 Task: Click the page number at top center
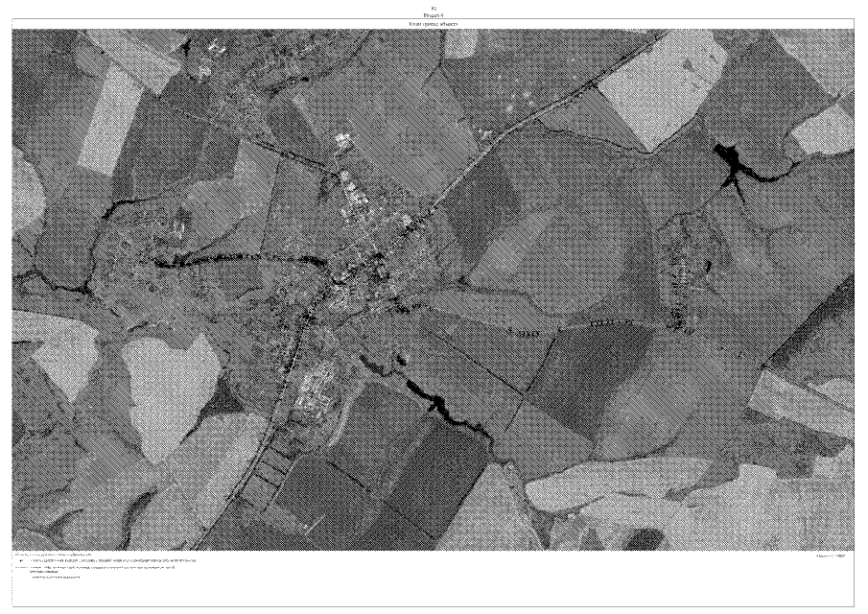434,6
